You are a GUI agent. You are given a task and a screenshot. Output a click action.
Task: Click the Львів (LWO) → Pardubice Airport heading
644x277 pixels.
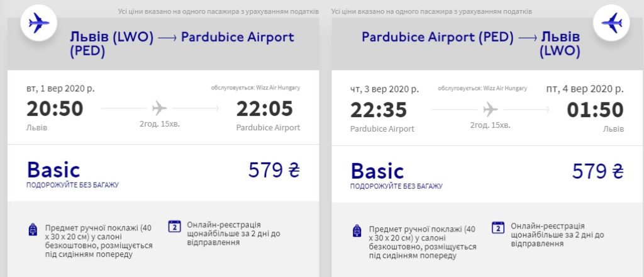click(x=182, y=43)
